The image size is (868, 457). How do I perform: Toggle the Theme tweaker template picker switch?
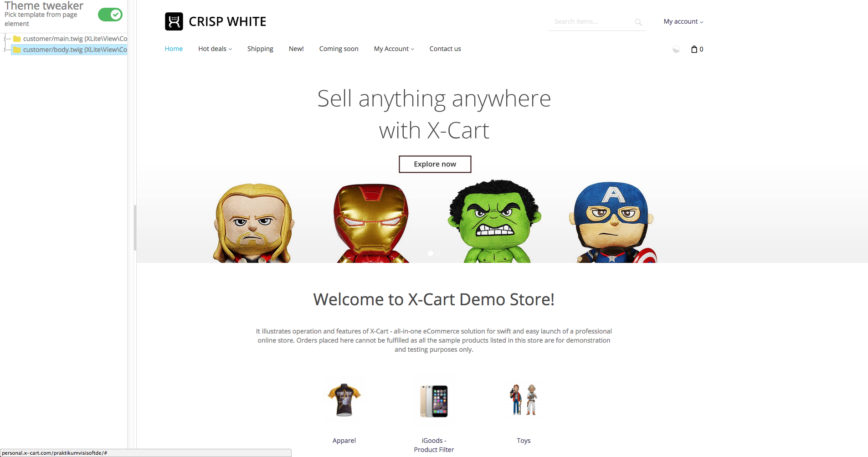110,15
